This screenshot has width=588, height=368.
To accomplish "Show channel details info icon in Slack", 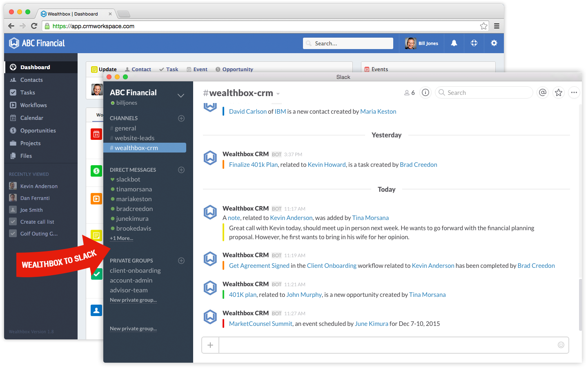I will coord(425,92).
